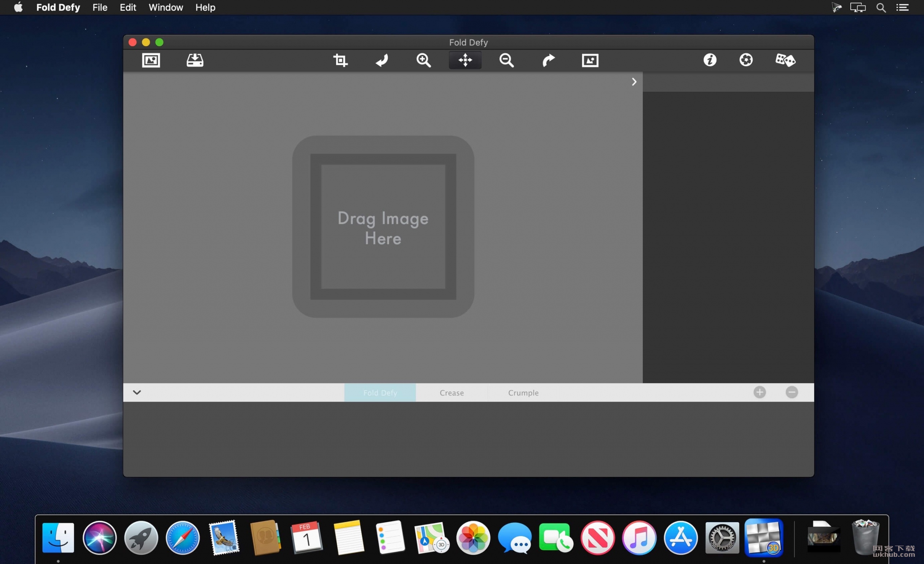Click the dice randomize icon
924x564 pixels.
tap(785, 60)
